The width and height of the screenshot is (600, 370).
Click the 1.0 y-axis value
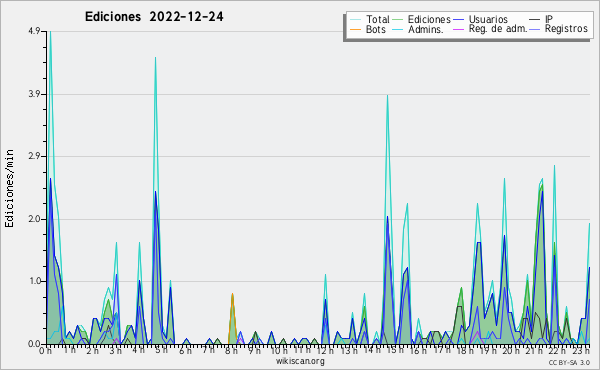(x=34, y=282)
